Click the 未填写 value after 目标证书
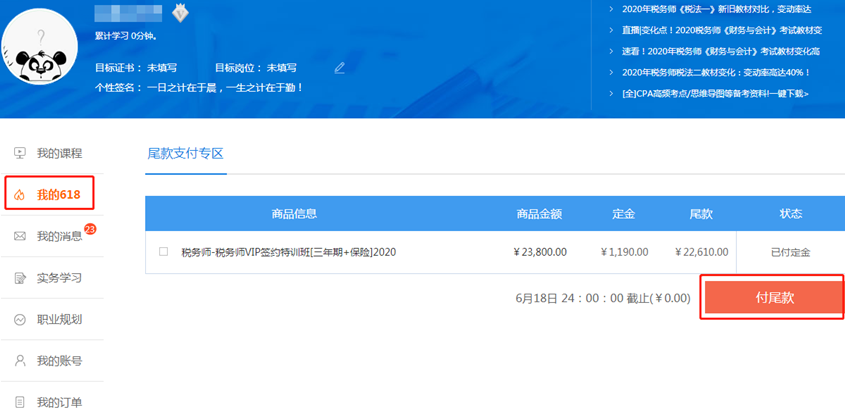The width and height of the screenshot is (845, 409). (x=162, y=68)
